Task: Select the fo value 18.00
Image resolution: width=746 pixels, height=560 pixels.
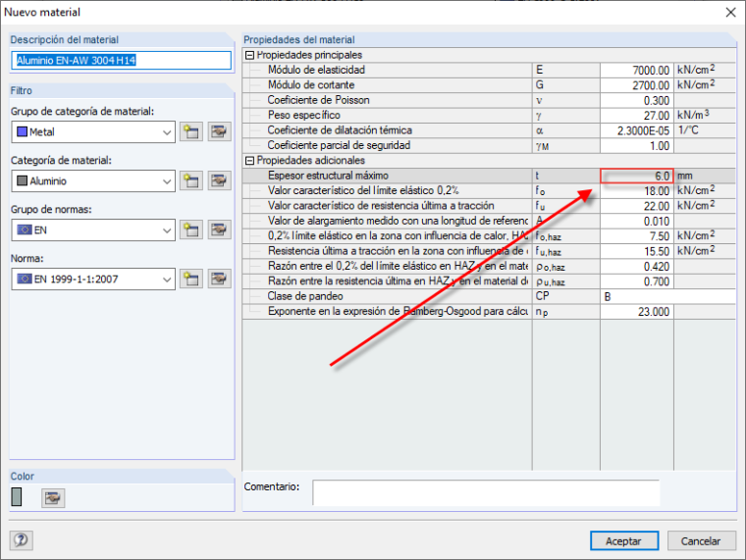Action: pos(637,191)
